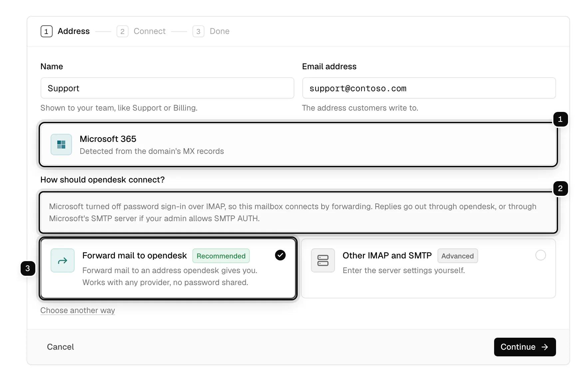Click the Email address input field
Viewport: 588px width, 381px height.
(429, 88)
